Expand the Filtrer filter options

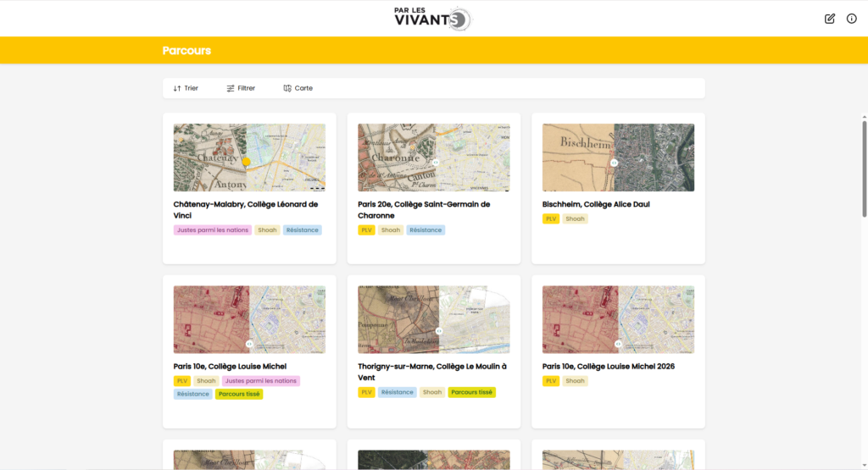click(x=241, y=88)
